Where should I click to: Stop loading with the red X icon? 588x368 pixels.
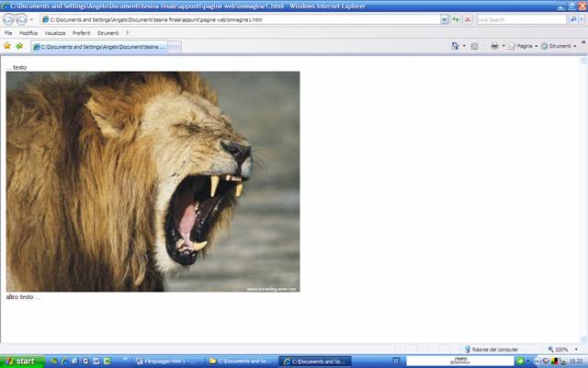coord(468,19)
